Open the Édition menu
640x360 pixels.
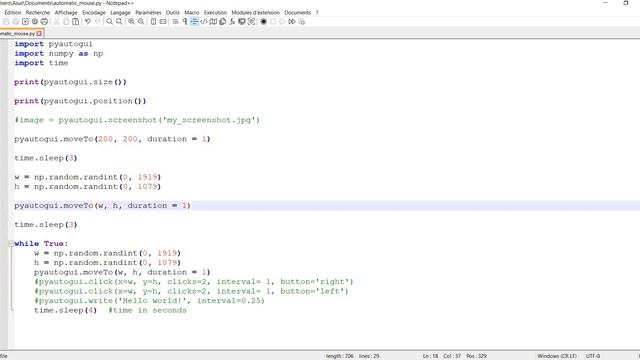click(x=13, y=13)
